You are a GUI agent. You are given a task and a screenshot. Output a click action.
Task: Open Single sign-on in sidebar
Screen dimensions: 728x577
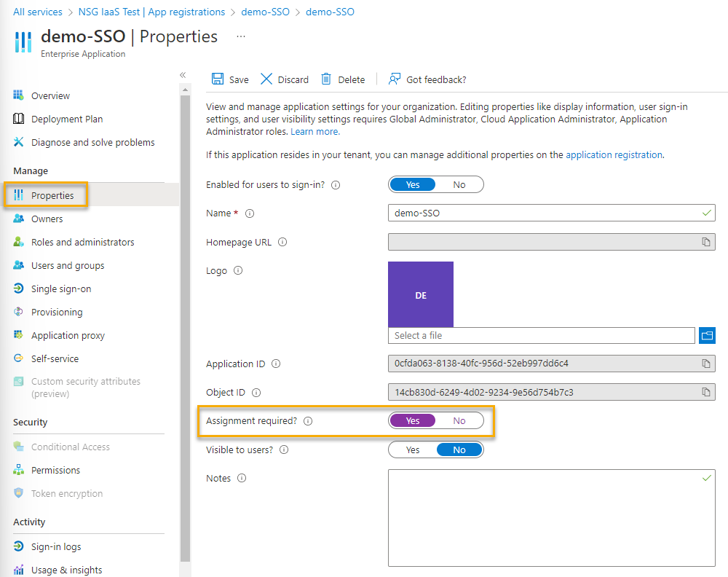(x=61, y=288)
